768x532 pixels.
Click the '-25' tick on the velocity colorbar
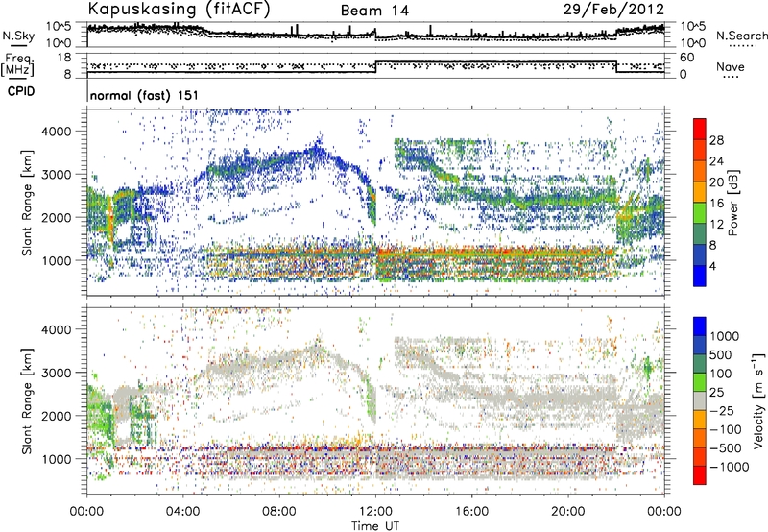point(721,410)
